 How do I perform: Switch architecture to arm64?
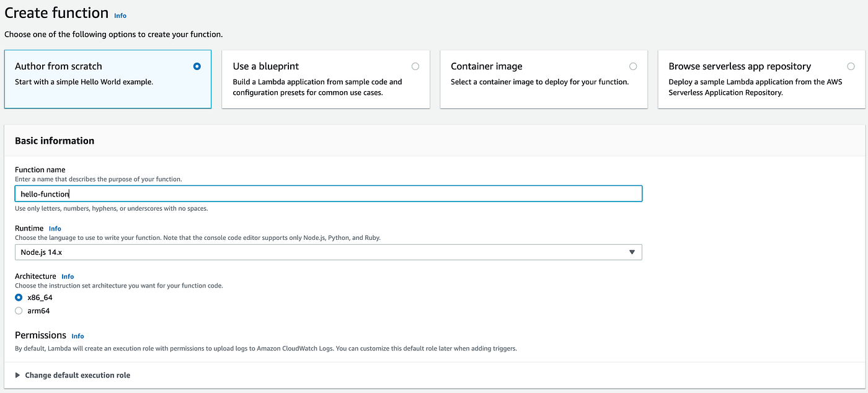click(x=19, y=311)
